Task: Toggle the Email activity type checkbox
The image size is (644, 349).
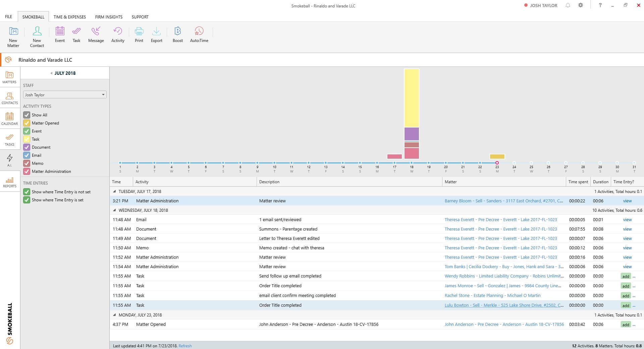Action: pos(27,155)
